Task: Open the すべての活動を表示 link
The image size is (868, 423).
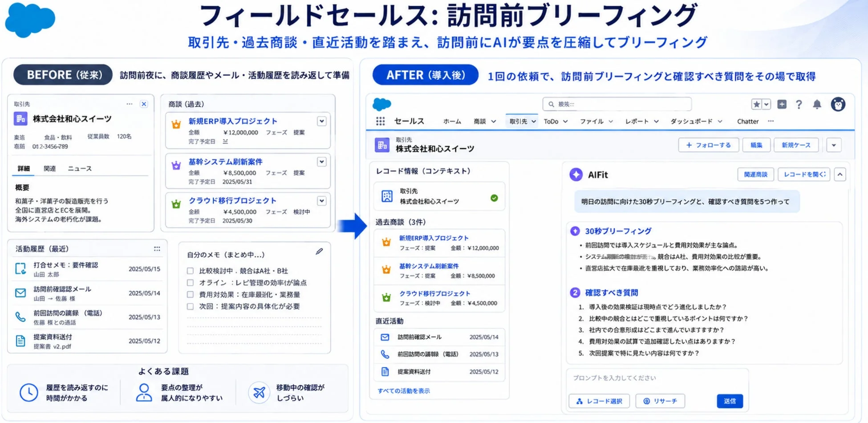Action: [x=404, y=391]
